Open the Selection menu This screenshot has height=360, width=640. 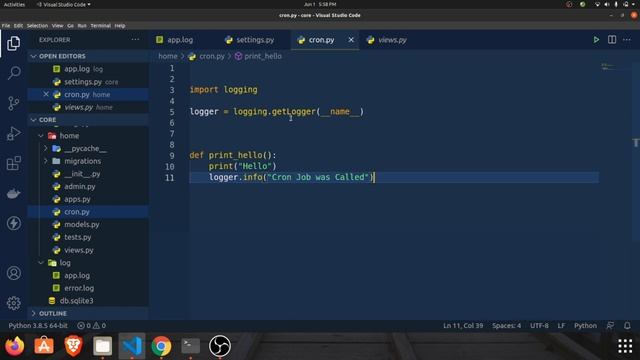pos(37,26)
